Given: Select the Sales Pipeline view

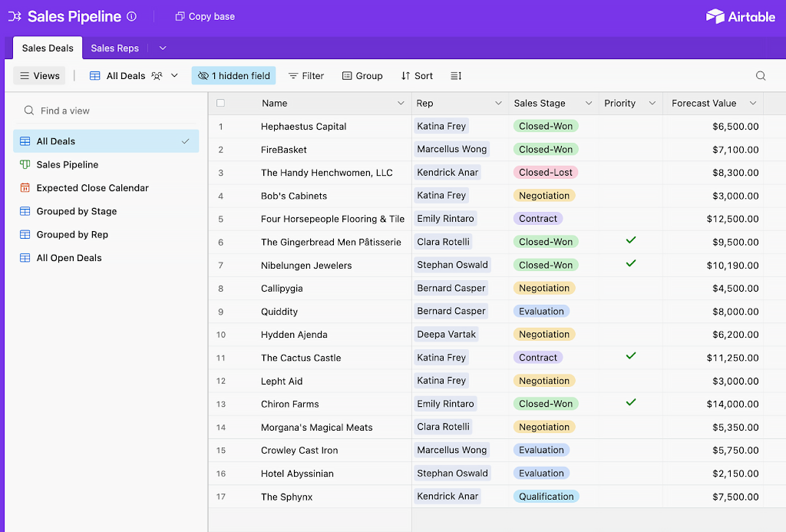Looking at the screenshot, I should point(106,164).
